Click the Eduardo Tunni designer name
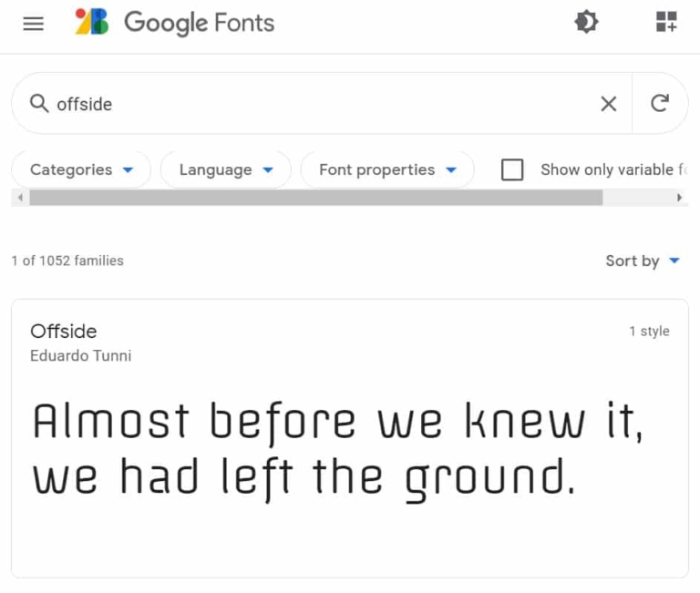Image resolution: width=700 pixels, height=593 pixels. tap(81, 355)
